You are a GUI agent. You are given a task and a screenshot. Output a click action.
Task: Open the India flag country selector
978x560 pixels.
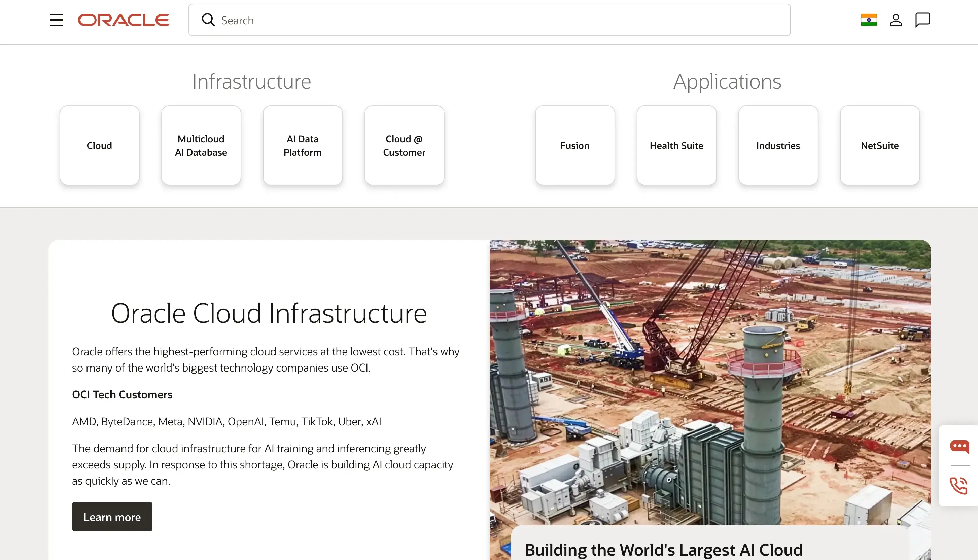(x=868, y=20)
